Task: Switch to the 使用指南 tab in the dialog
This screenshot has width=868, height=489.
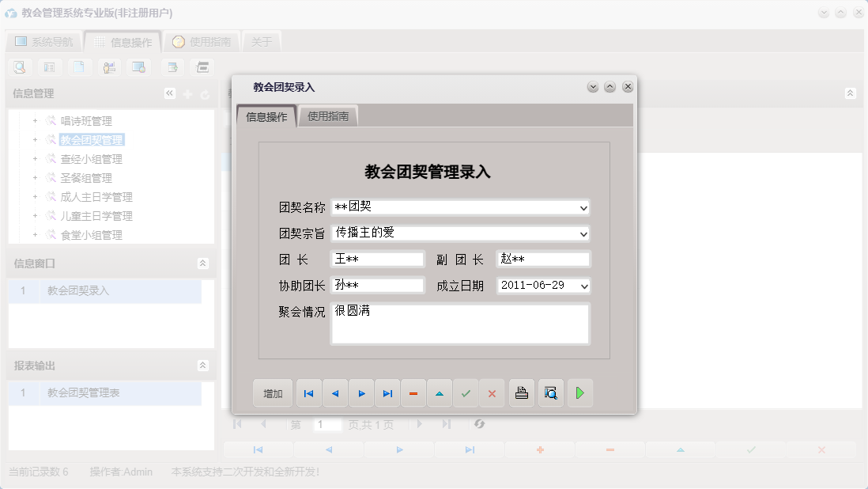Action: pyautogui.click(x=327, y=115)
